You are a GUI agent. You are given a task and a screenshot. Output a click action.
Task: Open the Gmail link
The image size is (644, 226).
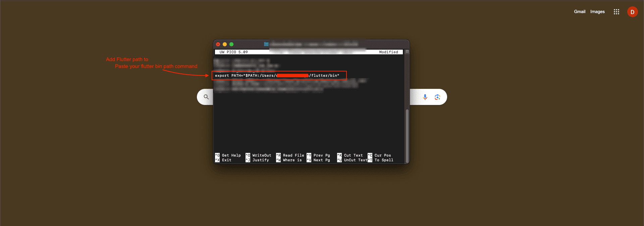coord(580,11)
